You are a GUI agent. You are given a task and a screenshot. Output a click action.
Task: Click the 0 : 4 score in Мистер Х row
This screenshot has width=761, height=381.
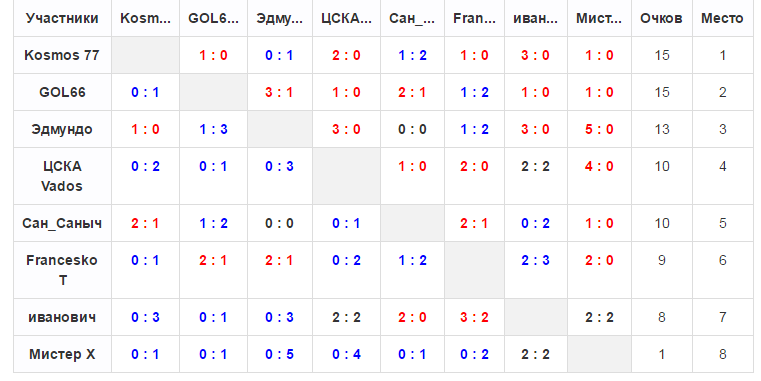coord(346,354)
